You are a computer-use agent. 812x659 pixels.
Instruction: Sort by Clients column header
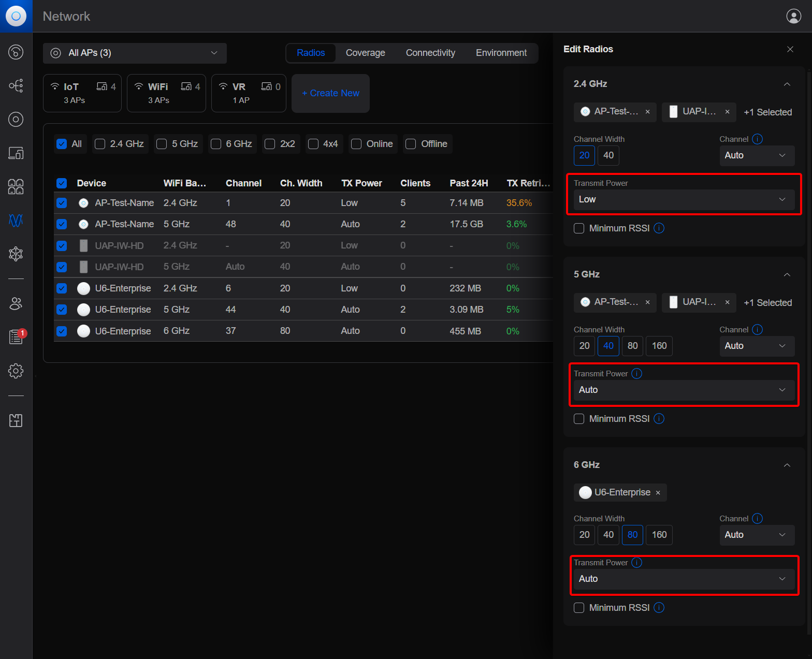(415, 183)
